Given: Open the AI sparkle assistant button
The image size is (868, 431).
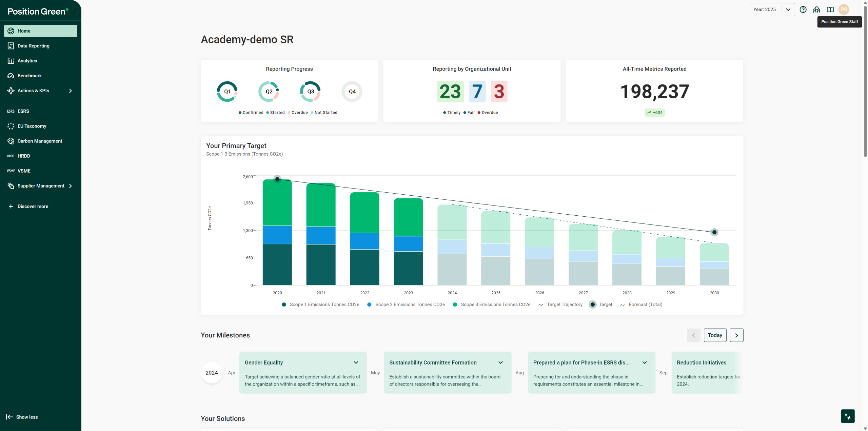Looking at the screenshot, I should click(848, 416).
